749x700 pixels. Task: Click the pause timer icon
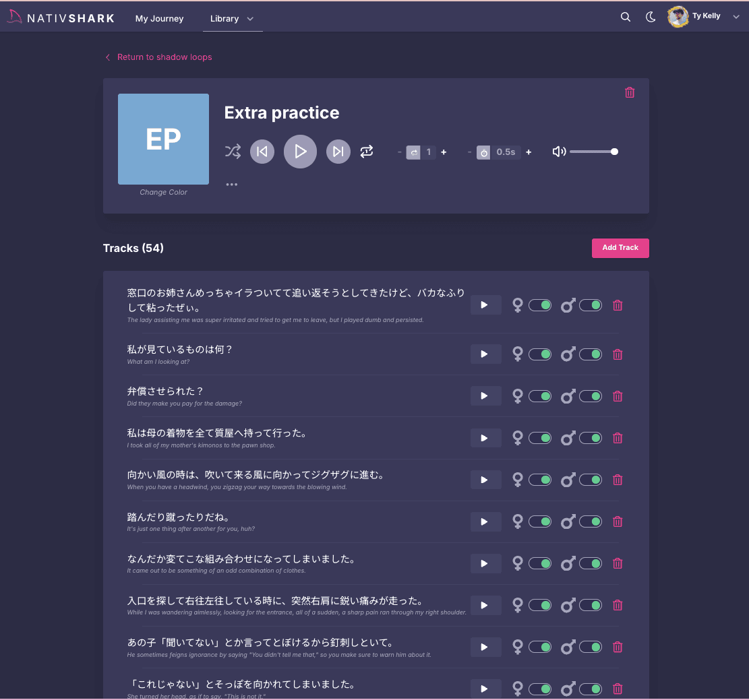pos(483,153)
